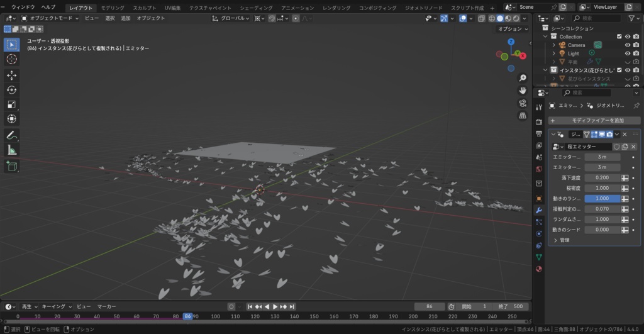Toggle visibility eye for Light
This screenshot has height=334, width=644.
[627, 53]
